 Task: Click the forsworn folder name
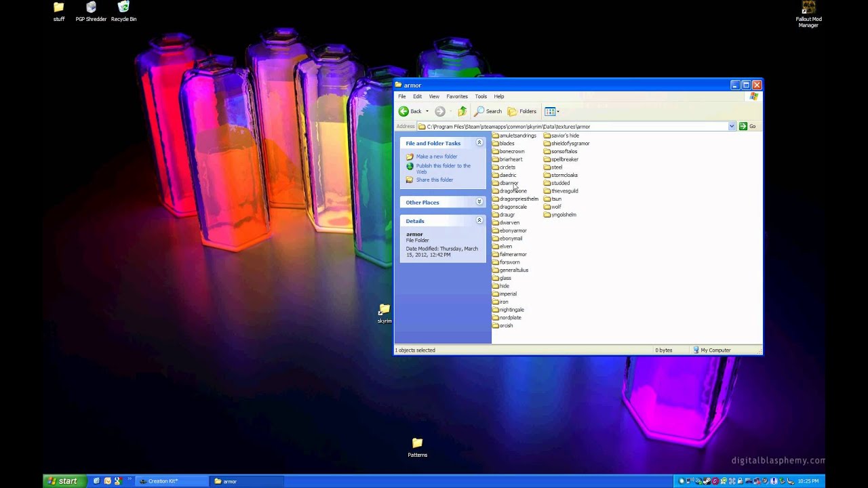point(510,262)
